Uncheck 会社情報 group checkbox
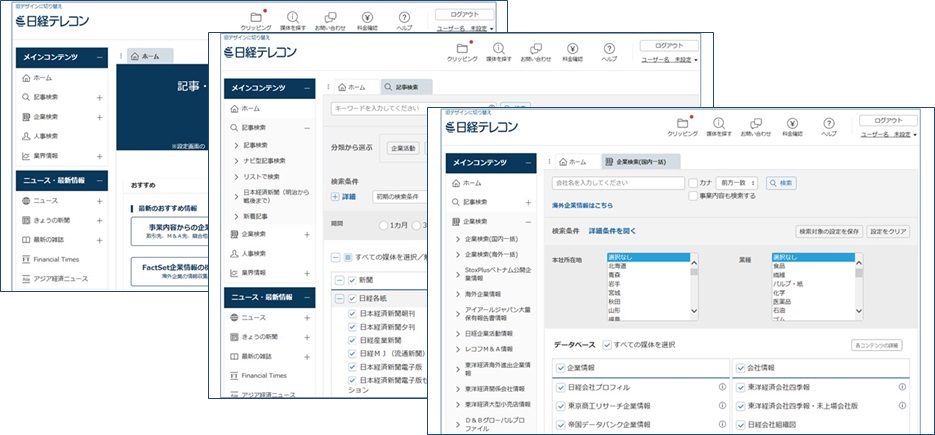Viewport: 935px width, 435px height. pos(741,368)
